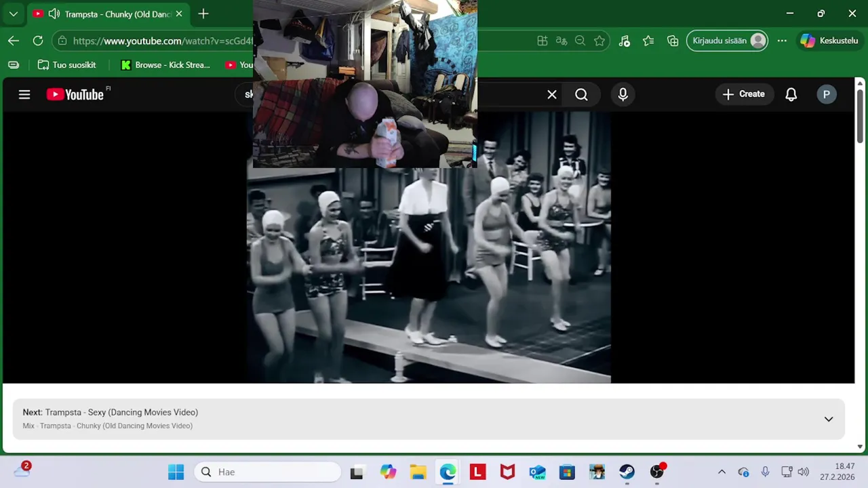Click the address bar URL field
Image resolution: width=868 pixels, height=488 pixels.
[163, 41]
